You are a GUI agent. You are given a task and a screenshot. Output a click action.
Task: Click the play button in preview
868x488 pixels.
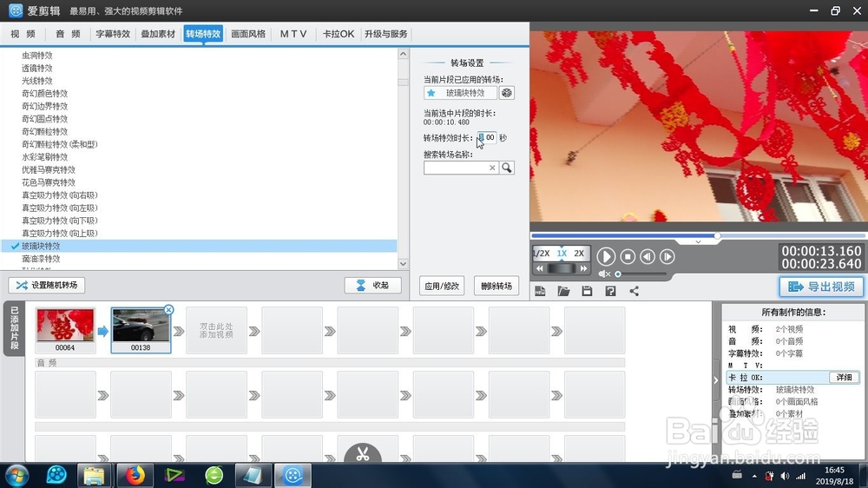point(606,256)
